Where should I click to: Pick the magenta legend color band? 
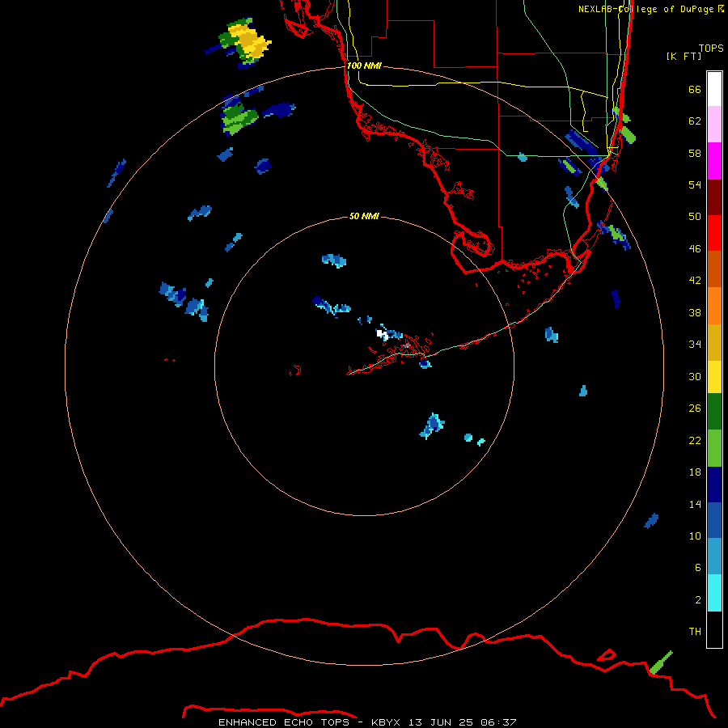(714, 161)
